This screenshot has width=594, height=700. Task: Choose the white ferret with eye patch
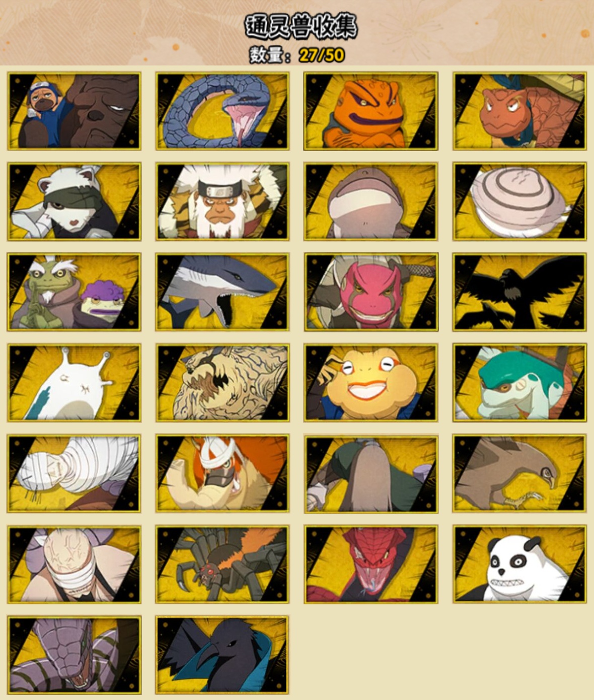(x=74, y=201)
